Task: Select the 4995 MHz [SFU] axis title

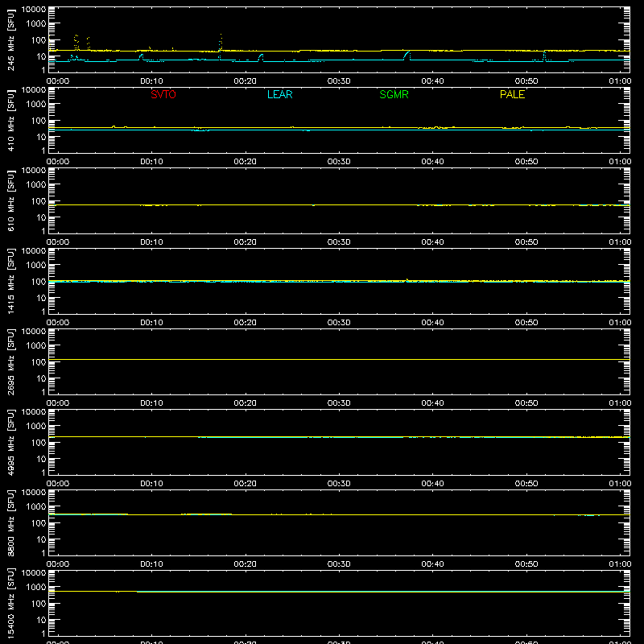Action: tap(10, 442)
